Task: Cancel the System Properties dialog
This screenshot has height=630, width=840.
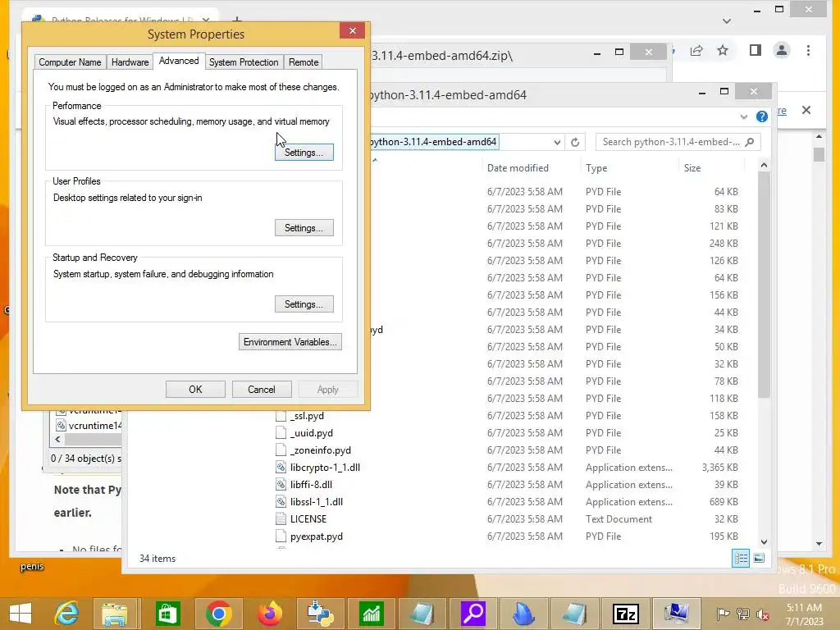Action: tap(262, 390)
